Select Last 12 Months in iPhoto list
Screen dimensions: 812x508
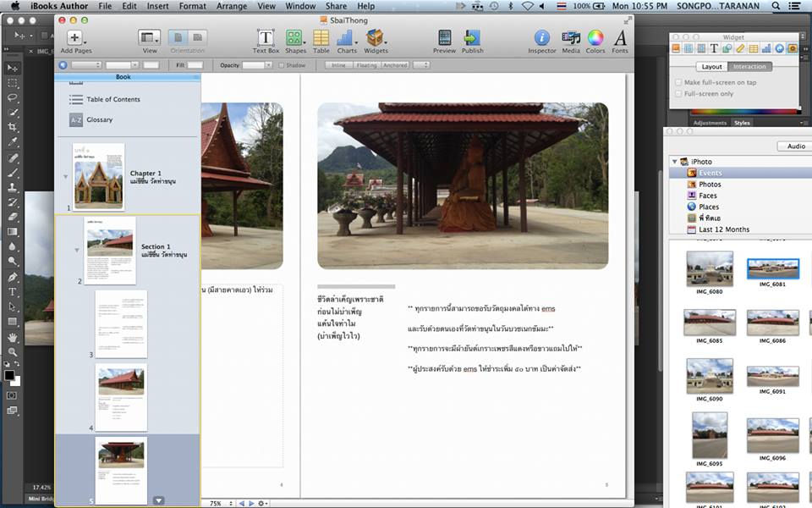[x=723, y=229]
